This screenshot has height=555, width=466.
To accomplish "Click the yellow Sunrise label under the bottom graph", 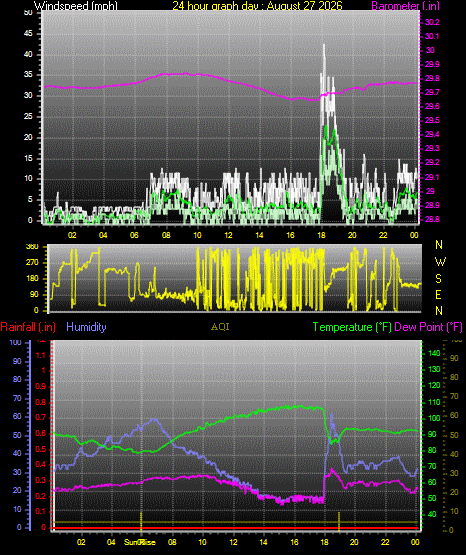I will pos(140,542).
